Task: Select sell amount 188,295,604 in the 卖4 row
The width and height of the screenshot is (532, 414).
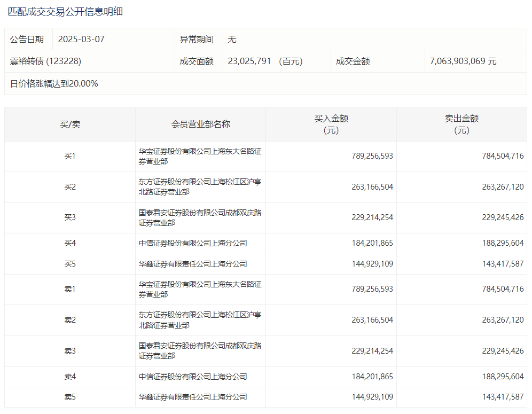Action: point(495,377)
